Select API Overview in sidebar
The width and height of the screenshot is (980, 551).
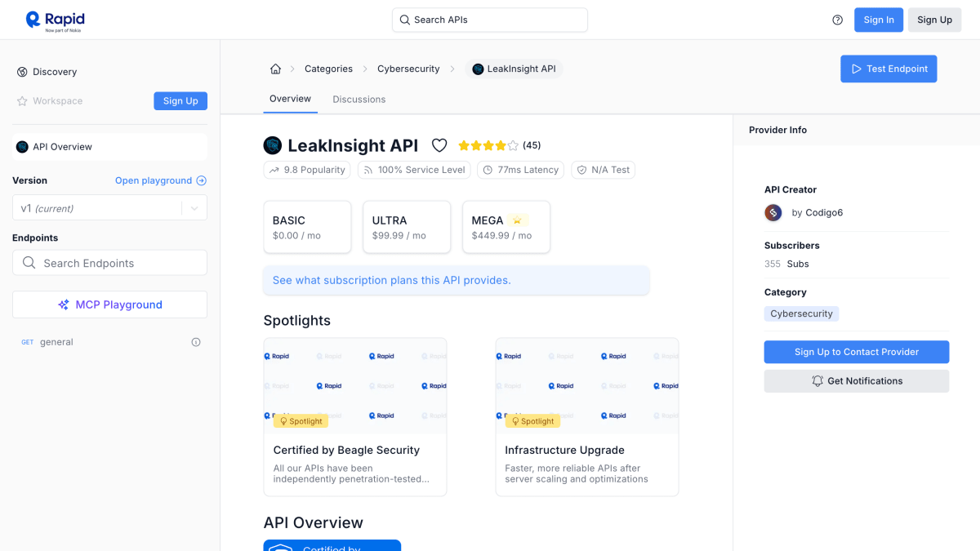click(109, 147)
